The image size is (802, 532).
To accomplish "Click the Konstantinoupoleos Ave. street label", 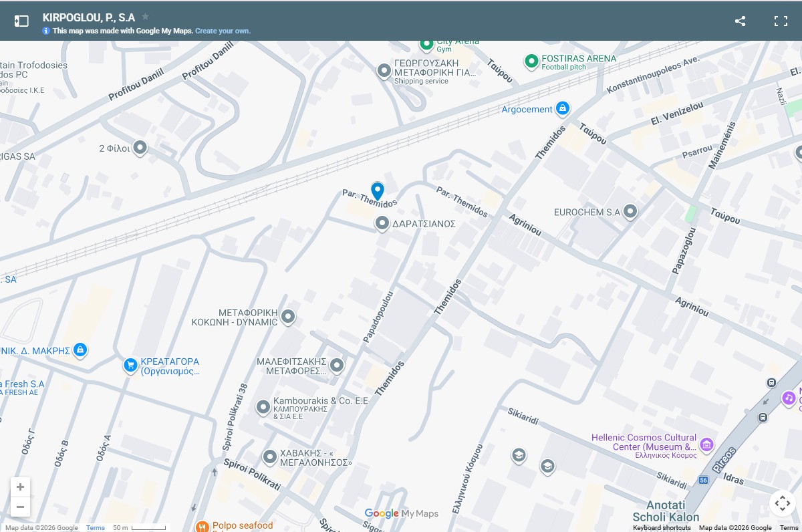I will tap(652, 74).
